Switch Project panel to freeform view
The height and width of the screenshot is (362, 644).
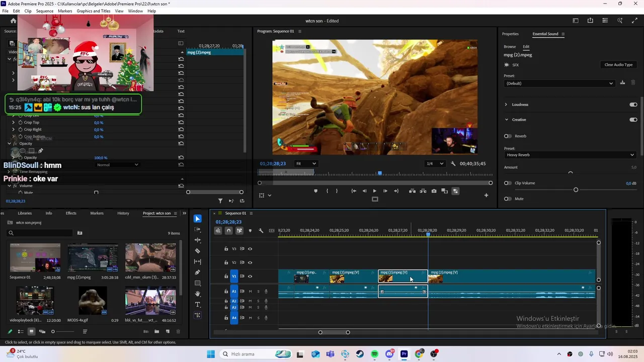42,331
